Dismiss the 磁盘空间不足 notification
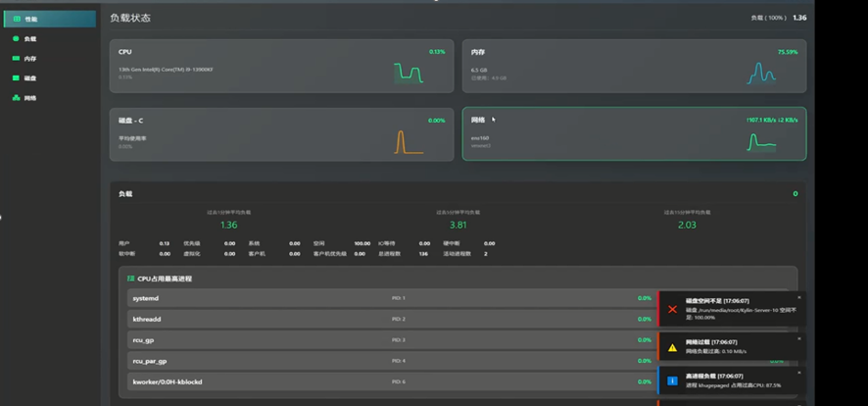 tap(798, 297)
